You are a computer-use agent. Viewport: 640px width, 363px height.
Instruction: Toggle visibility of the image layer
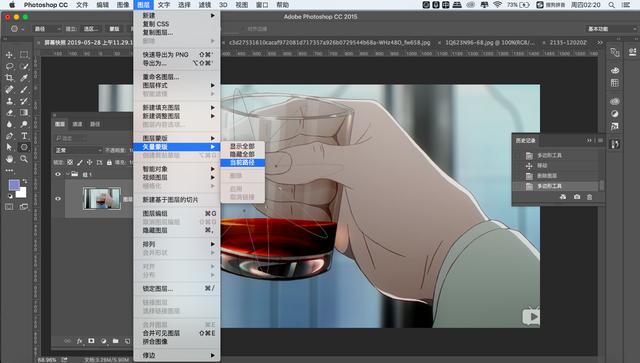tap(58, 198)
